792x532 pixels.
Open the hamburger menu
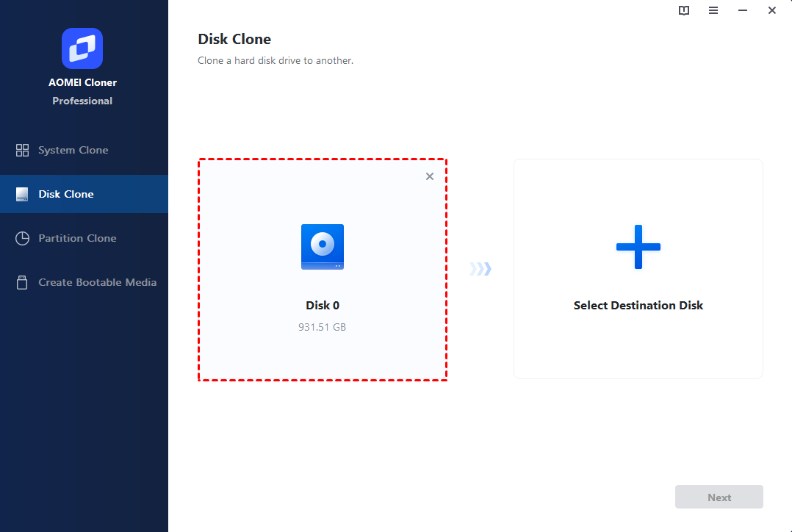(x=713, y=10)
